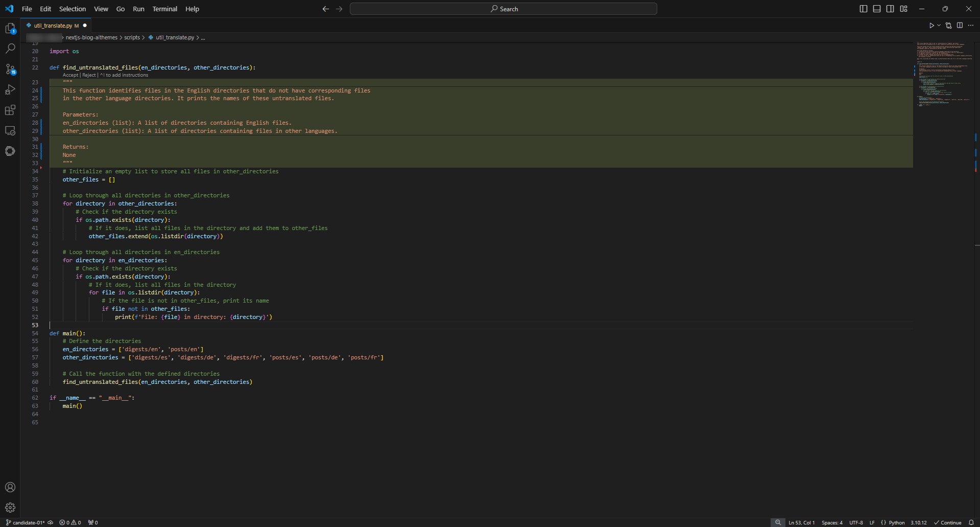The width and height of the screenshot is (980, 527).
Task: Open the File menu
Action: point(27,9)
